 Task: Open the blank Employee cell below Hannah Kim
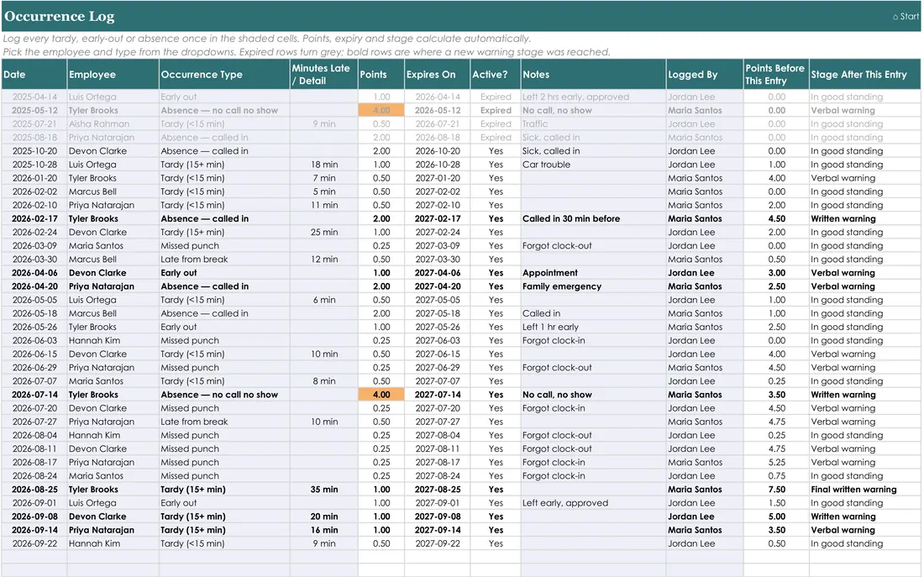[x=113, y=558]
